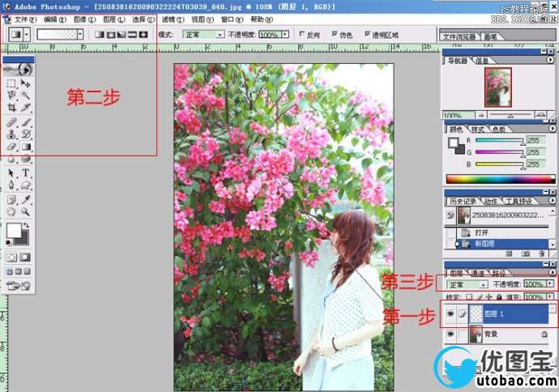Screen dimensions: 559x392
Task: Select the Slice tool
Action: (x=25, y=107)
